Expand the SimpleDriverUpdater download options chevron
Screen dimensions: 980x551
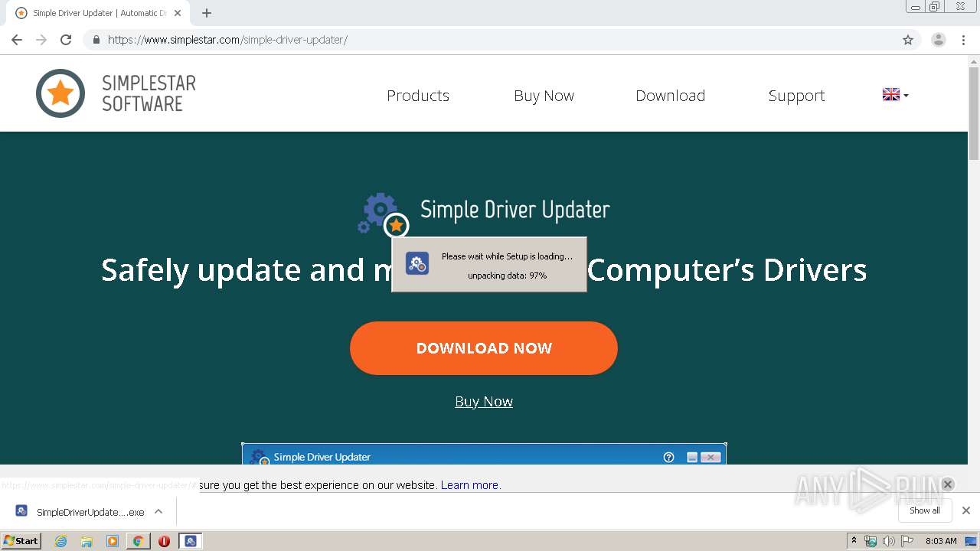158,511
